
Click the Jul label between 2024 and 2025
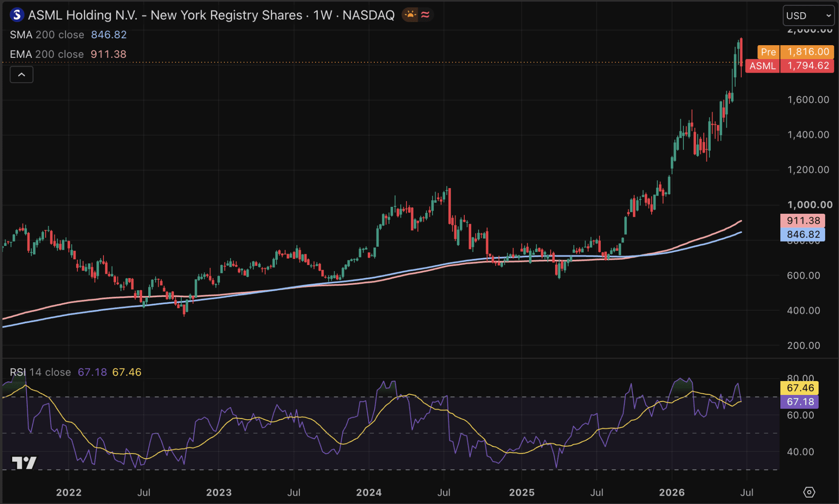point(444,493)
